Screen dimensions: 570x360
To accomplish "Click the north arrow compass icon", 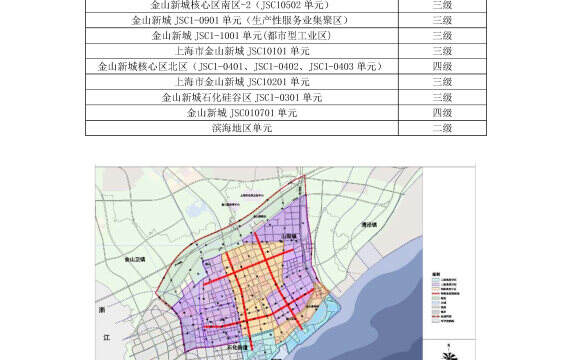I will click(x=449, y=353).
